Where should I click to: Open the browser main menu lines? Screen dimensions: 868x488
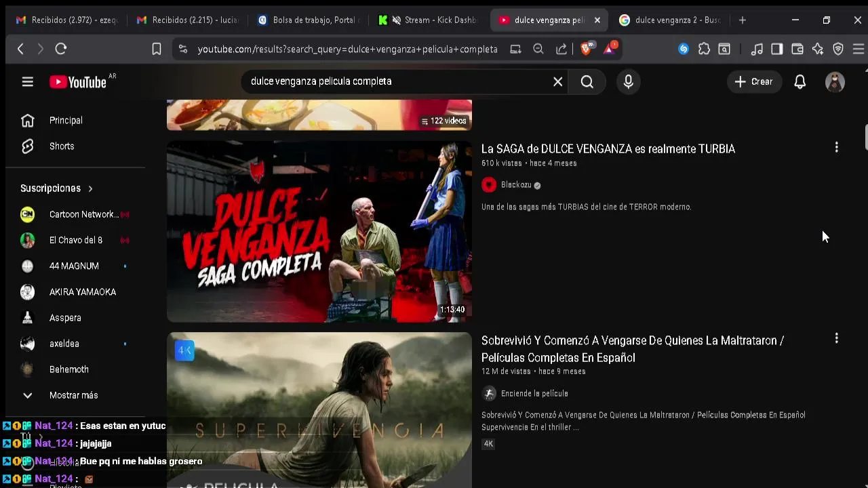coord(859,49)
